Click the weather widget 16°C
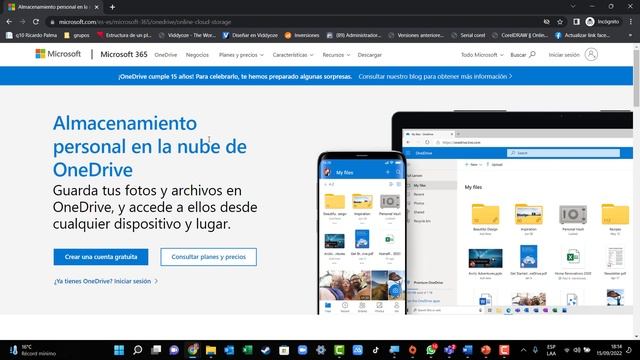The image size is (640, 360). (x=32, y=350)
